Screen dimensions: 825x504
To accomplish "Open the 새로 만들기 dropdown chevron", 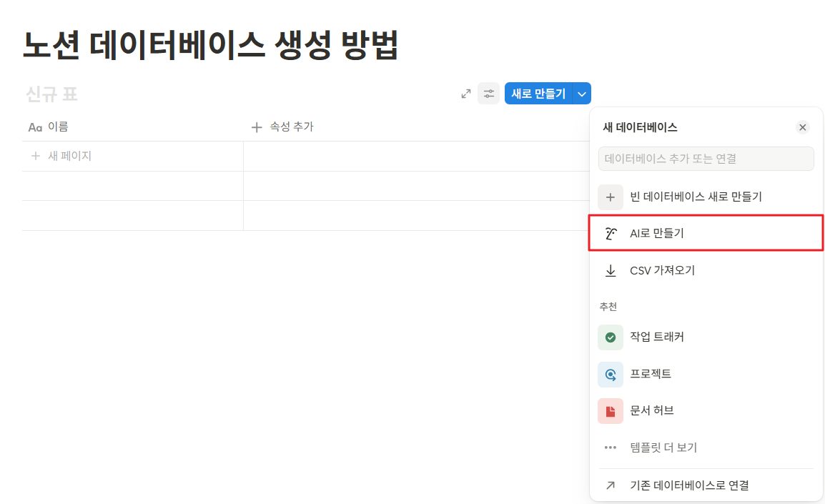I will pos(582,93).
